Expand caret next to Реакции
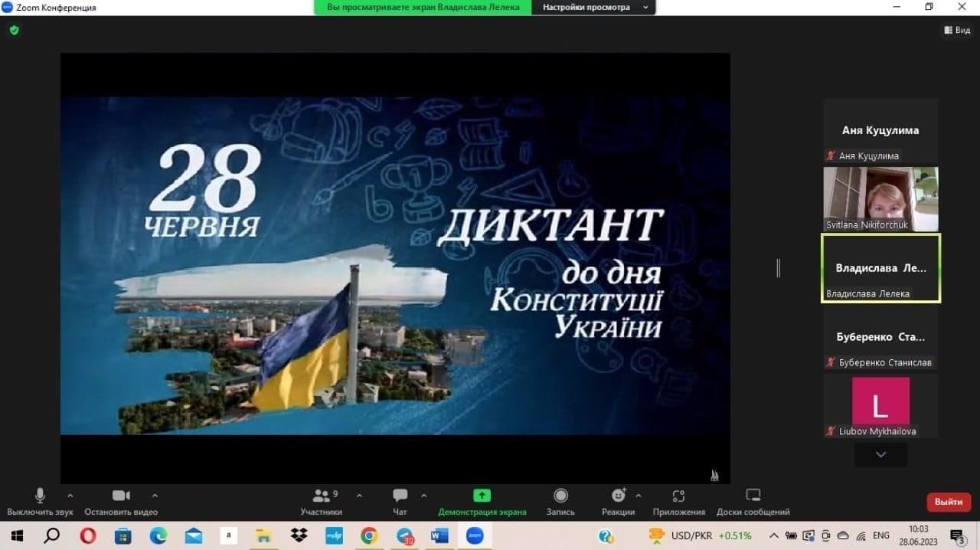Image resolution: width=980 pixels, height=550 pixels. 639,495
